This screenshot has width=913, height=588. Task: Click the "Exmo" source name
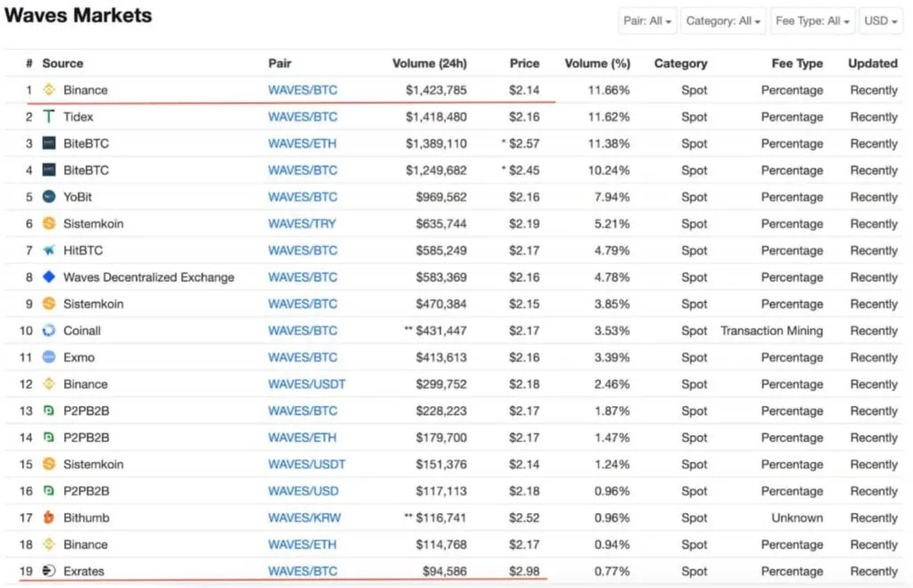tap(79, 357)
